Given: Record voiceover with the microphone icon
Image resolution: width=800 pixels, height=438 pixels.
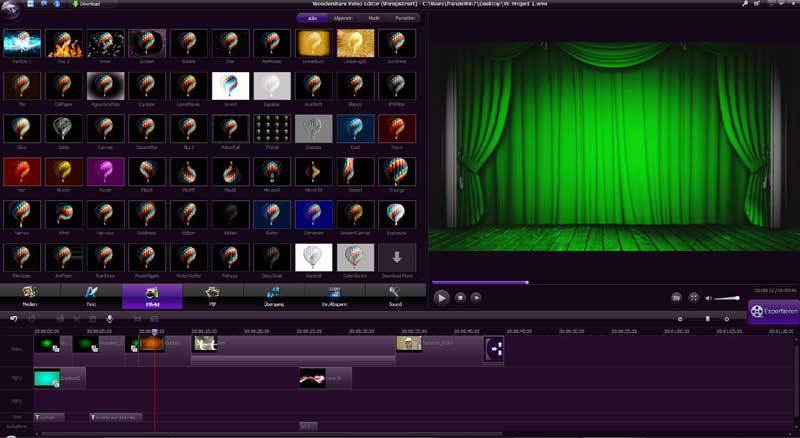Looking at the screenshot, I should (109, 319).
